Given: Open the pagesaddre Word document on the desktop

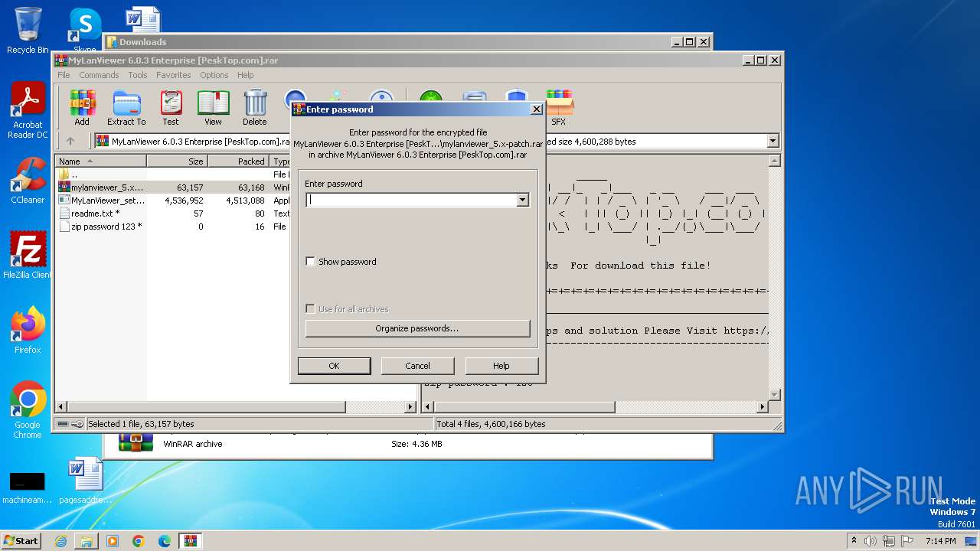Looking at the screenshot, I should (86, 481).
